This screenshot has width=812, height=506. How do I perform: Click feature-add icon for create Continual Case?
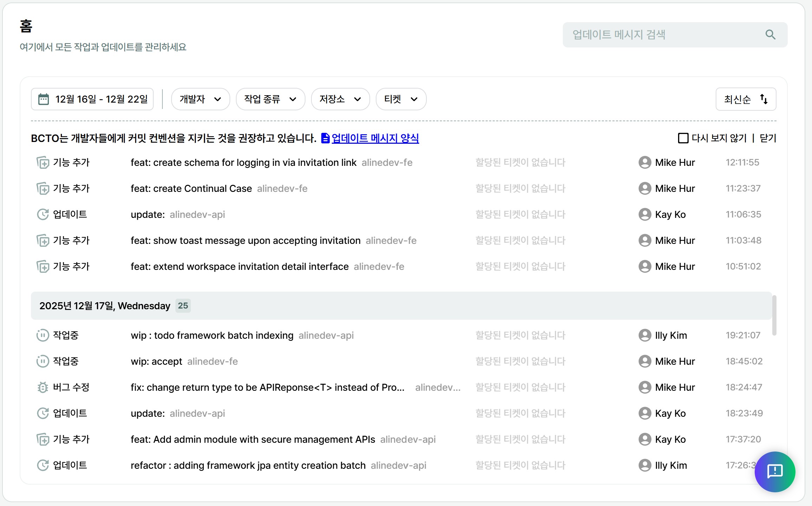tap(43, 189)
